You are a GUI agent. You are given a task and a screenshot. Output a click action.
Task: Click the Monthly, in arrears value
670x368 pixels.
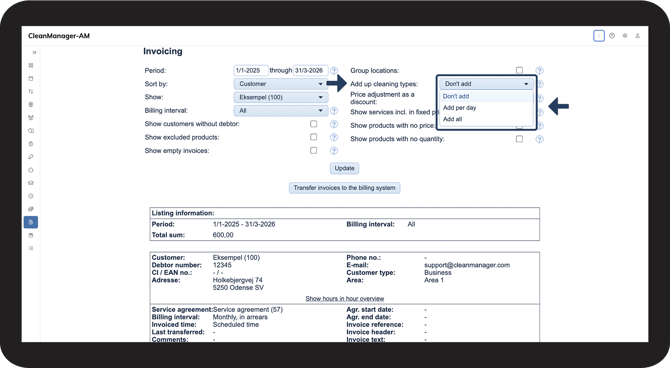tap(240, 317)
